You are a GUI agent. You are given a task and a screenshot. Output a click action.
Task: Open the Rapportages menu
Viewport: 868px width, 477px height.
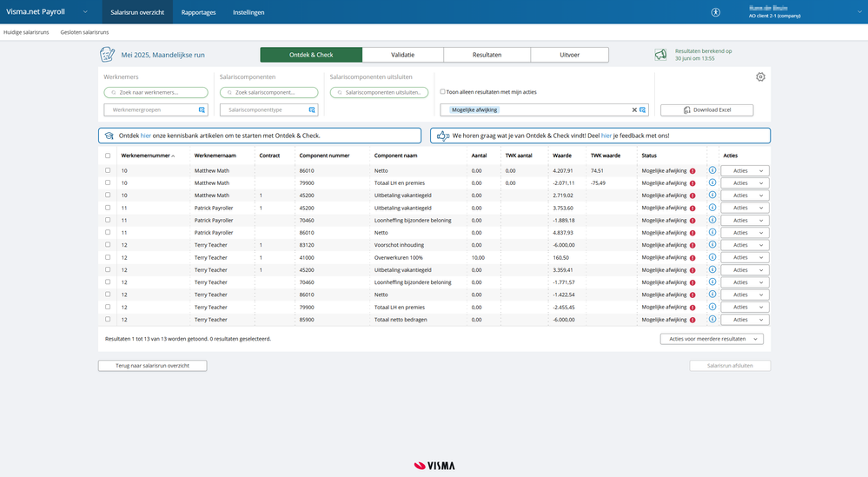(x=198, y=12)
